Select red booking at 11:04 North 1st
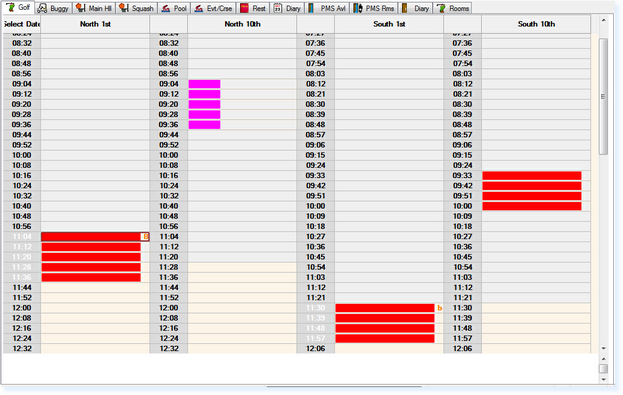 pyautogui.click(x=91, y=237)
